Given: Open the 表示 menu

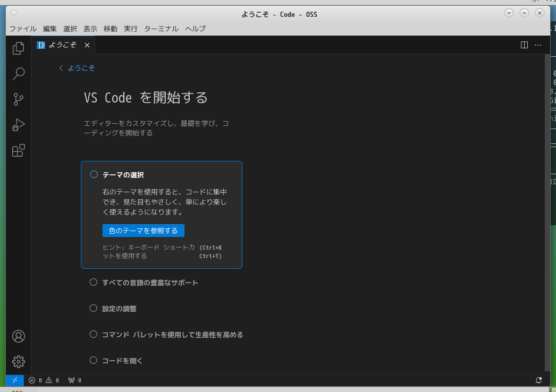Looking at the screenshot, I should [90, 29].
